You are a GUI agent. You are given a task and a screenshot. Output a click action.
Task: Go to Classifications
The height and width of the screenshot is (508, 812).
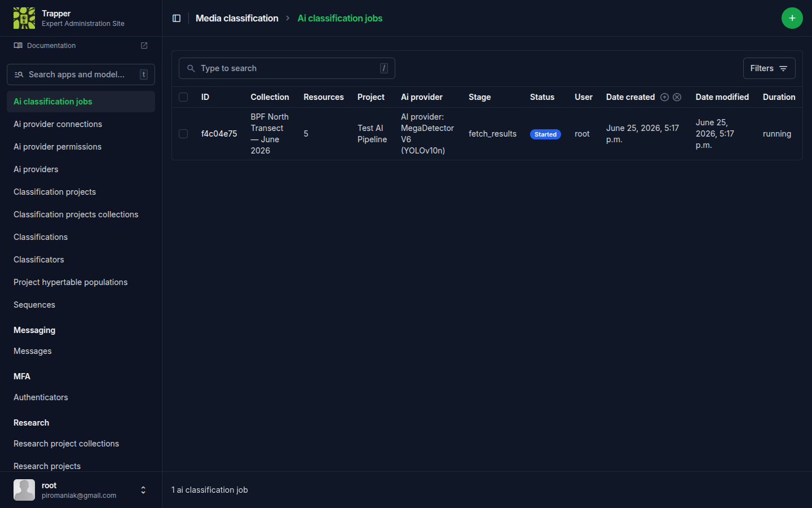tap(81, 237)
